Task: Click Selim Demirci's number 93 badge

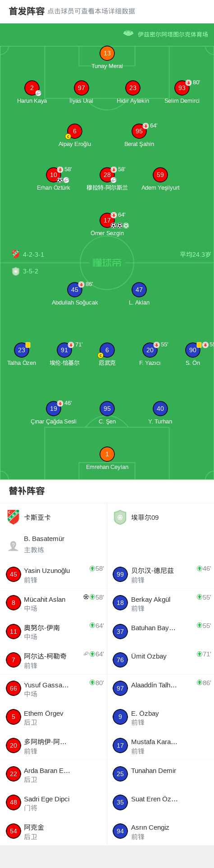Action: (x=182, y=88)
